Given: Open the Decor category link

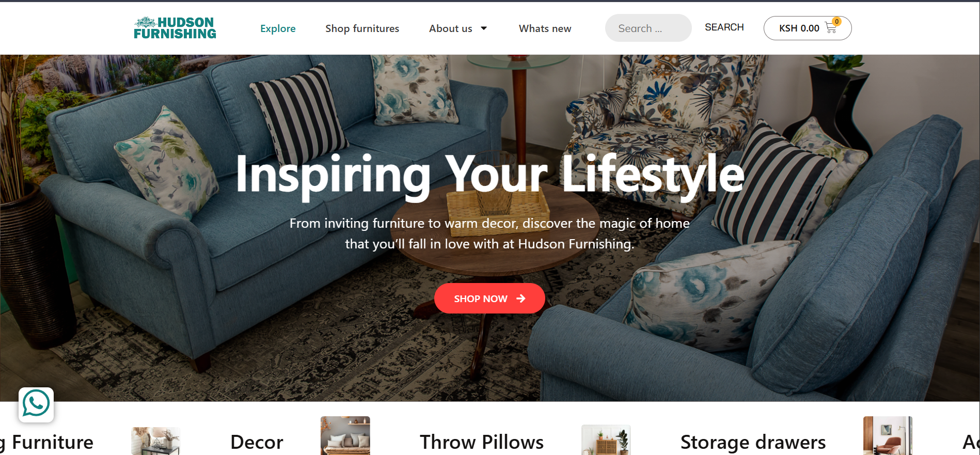Looking at the screenshot, I should [x=257, y=442].
